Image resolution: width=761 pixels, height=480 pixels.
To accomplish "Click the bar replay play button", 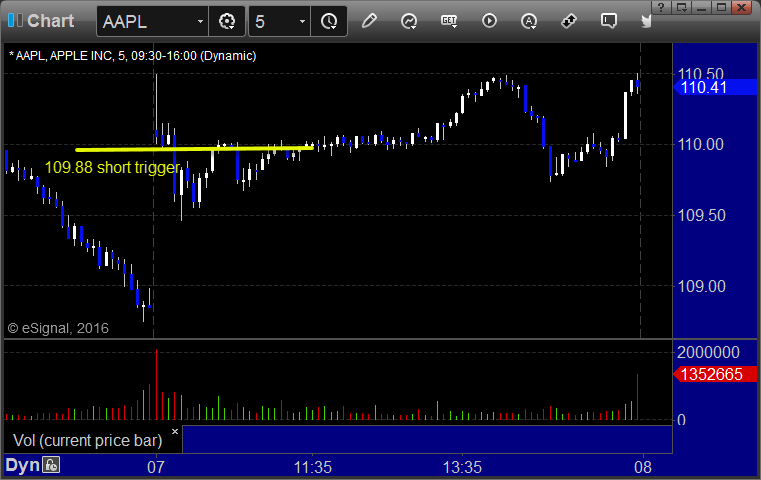I will click(x=489, y=21).
